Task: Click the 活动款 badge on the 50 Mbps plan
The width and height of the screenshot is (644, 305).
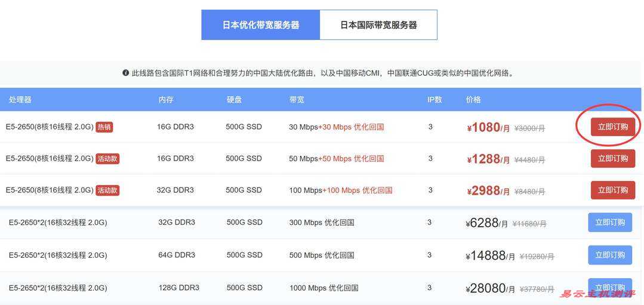Action: point(108,159)
